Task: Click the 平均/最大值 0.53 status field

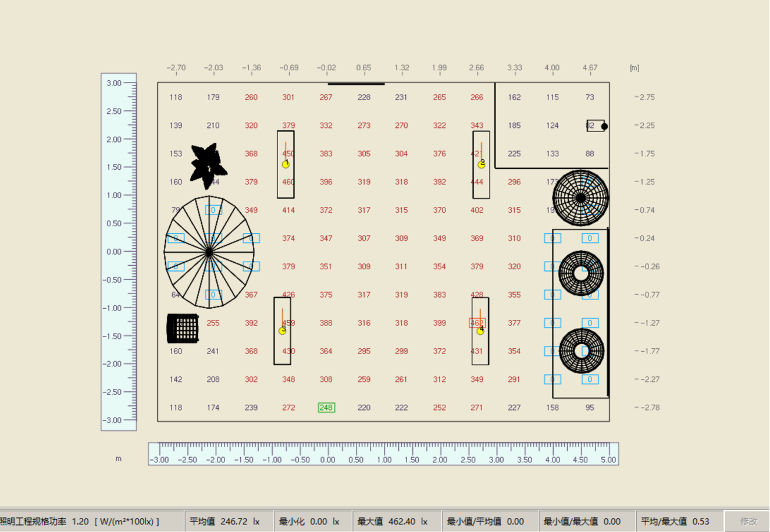Action: 678,522
